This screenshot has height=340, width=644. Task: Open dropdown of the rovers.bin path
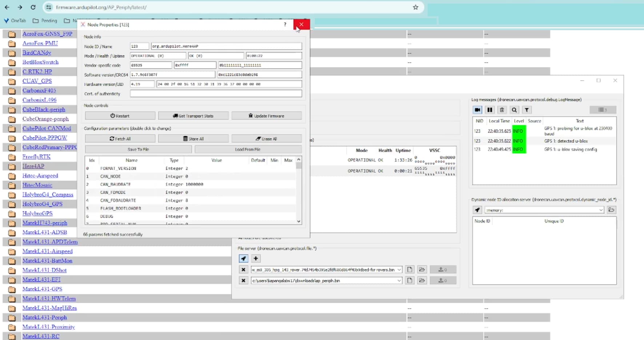[x=399, y=269]
